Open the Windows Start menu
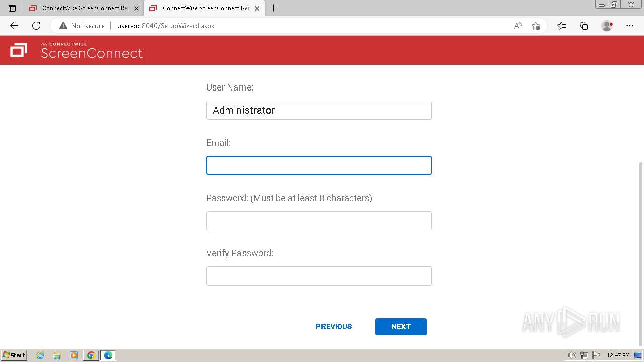Screen dimensions: 644x362 14,355
